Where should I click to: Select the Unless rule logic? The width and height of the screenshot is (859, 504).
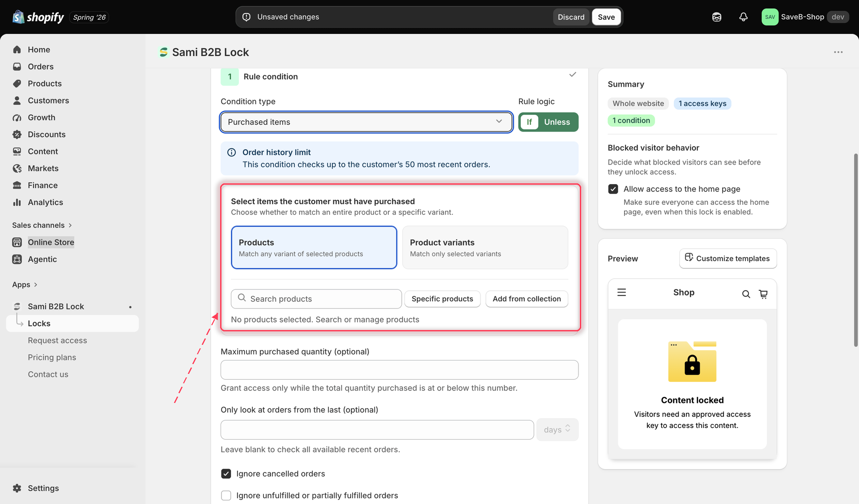[x=557, y=122]
